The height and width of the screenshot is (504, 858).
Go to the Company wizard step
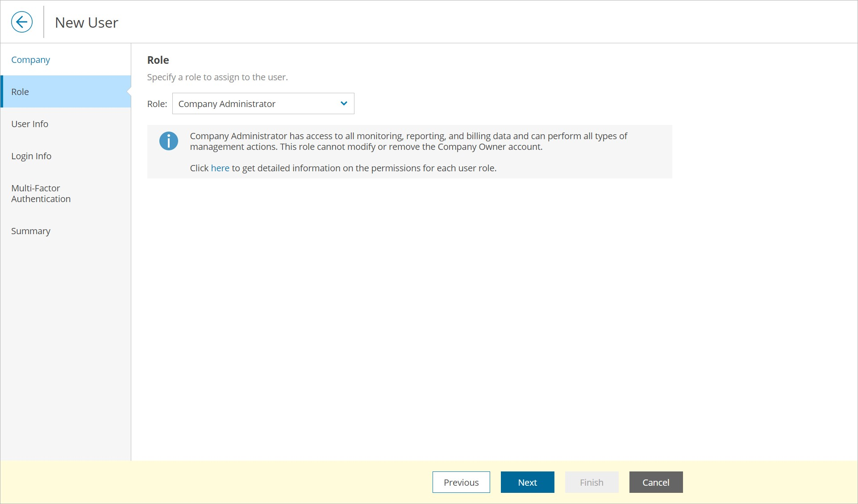coord(30,60)
